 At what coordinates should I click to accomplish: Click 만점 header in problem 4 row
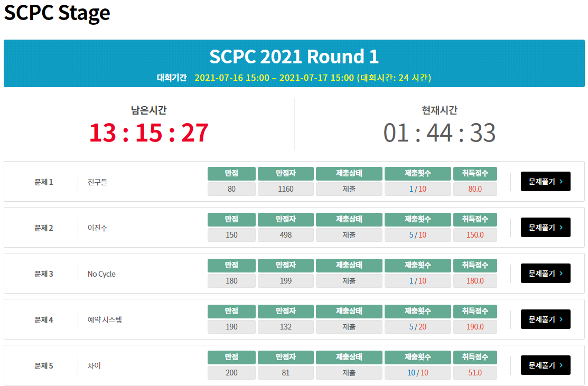(x=232, y=312)
